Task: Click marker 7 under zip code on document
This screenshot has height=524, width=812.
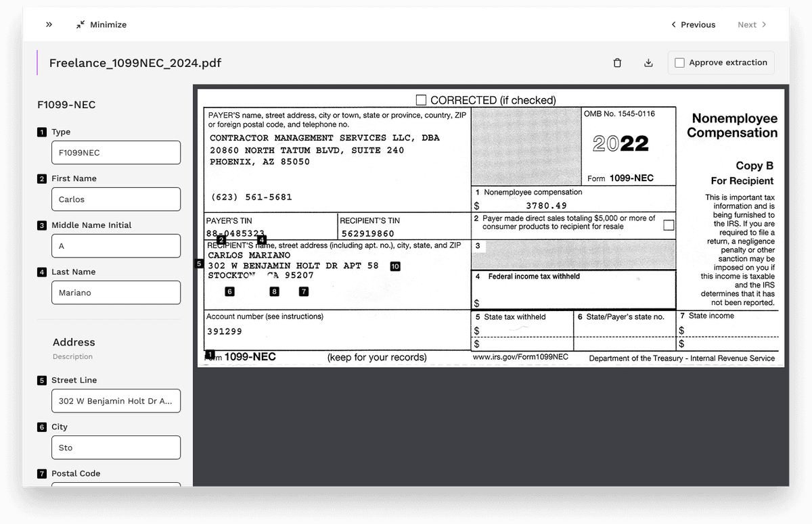Action: (x=304, y=291)
